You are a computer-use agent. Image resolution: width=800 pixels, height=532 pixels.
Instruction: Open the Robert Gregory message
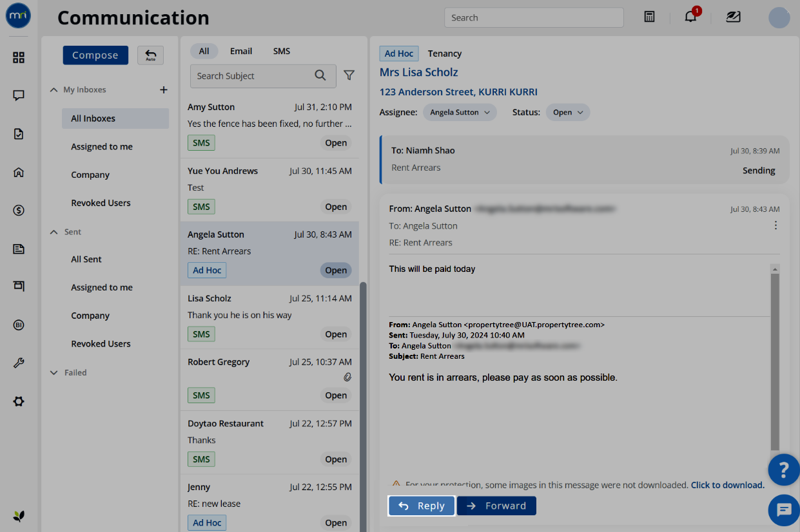(269, 380)
